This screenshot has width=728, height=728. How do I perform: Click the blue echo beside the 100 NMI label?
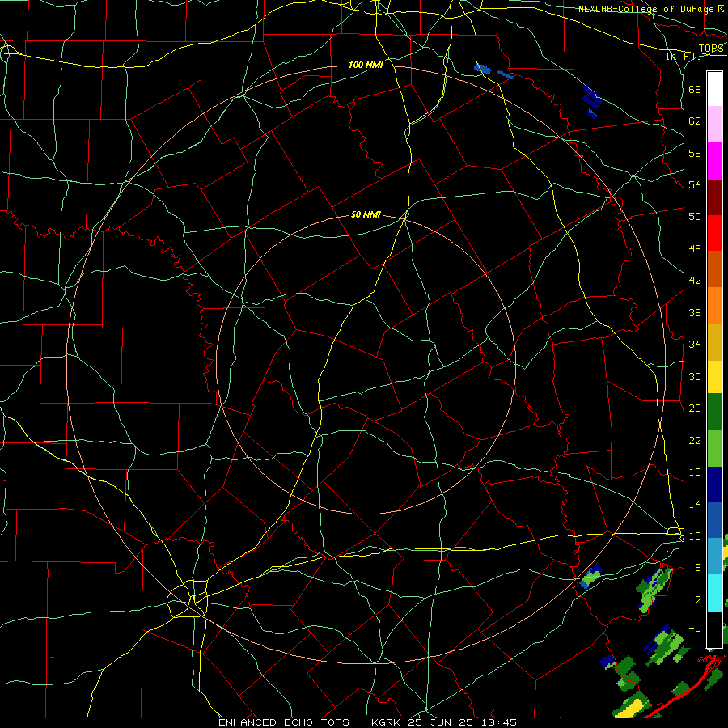[x=483, y=70]
